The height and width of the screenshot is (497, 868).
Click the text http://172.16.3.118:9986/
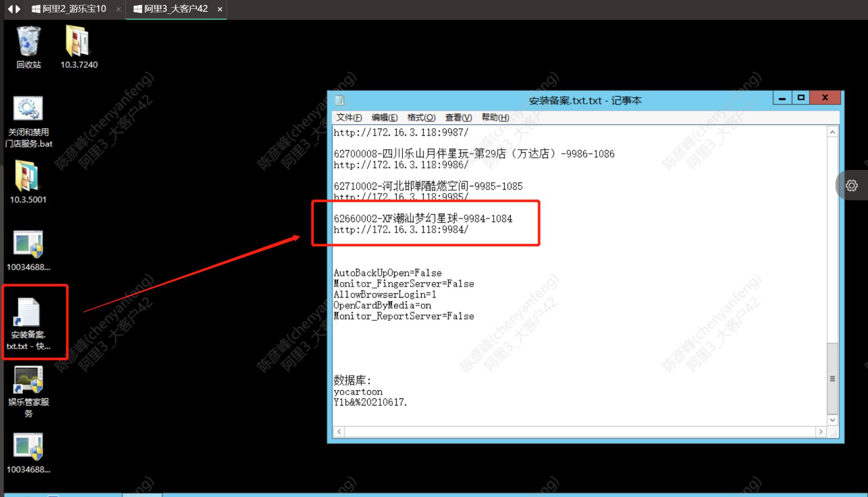click(x=401, y=165)
